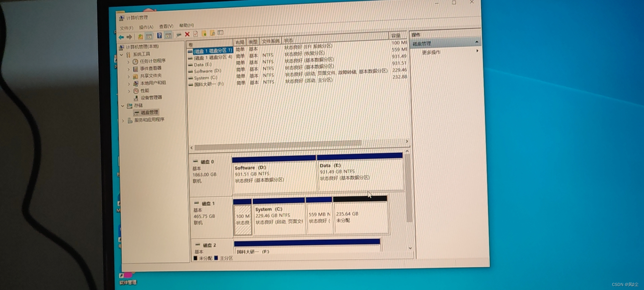Click the 存储 (Storage) icon in the tree
The height and width of the screenshot is (290, 644).
129,106
